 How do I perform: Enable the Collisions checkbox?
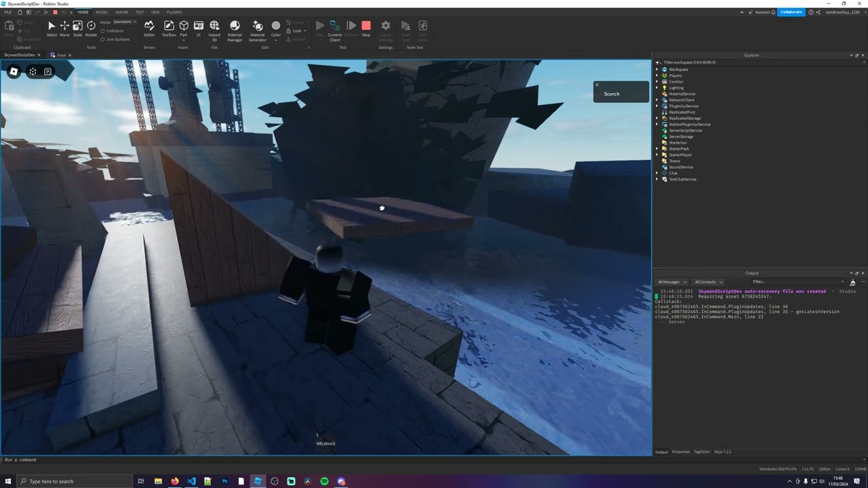[102, 30]
